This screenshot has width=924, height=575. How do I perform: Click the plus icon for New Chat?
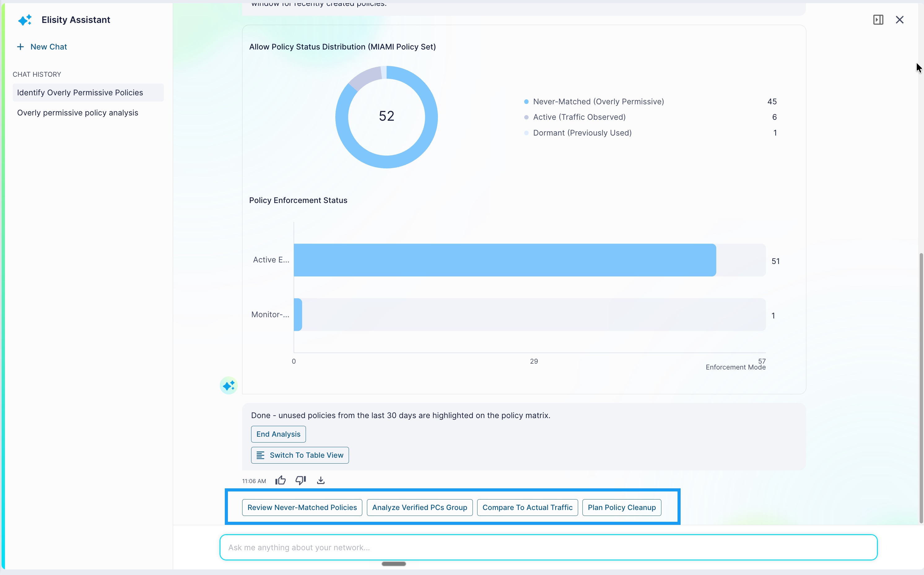20,47
